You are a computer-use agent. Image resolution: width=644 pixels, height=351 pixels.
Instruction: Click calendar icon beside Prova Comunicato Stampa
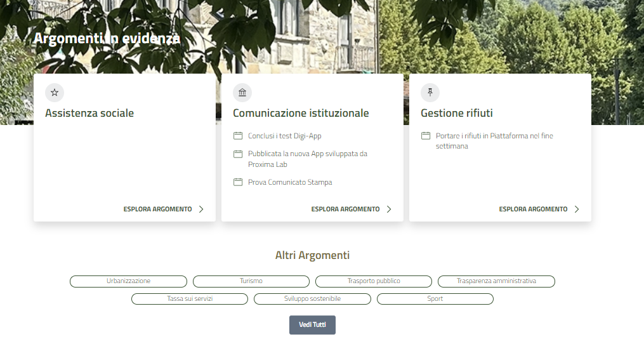click(238, 182)
